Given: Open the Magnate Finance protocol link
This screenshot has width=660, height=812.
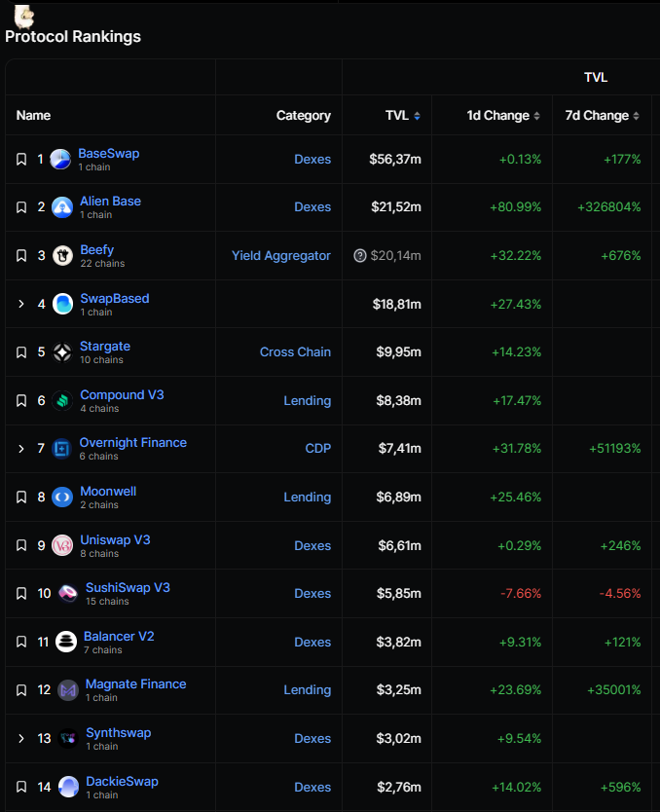Looking at the screenshot, I should [x=135, y=683].
